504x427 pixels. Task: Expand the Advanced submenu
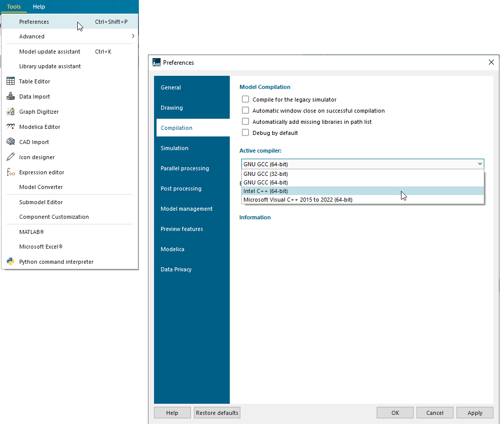tap(32, 36)
